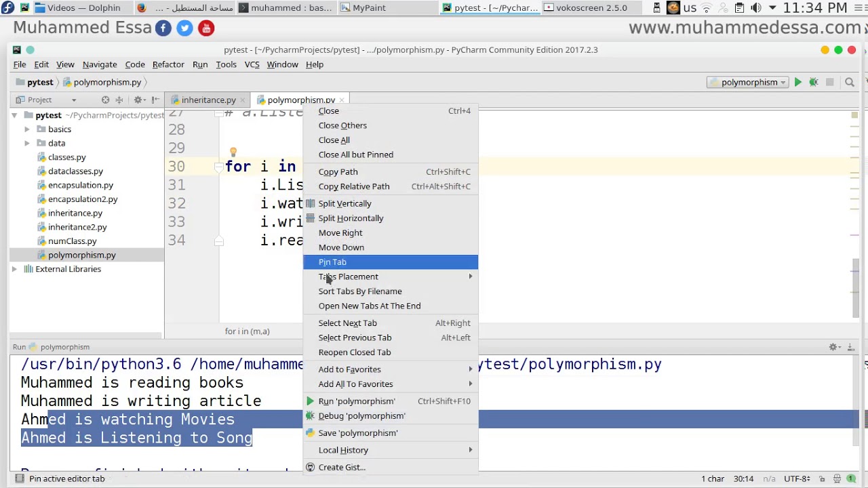The image size is (868, 488).
Task: Open Local History submenu
Action: coord(391,450)
